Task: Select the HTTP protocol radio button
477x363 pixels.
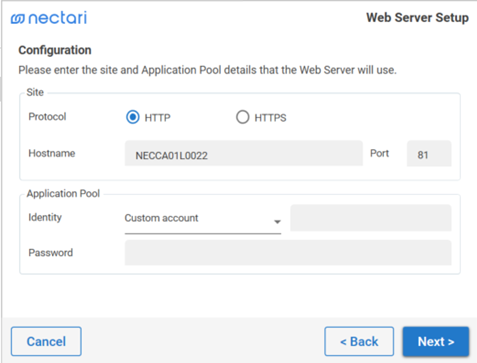Action: pos(133,117)
